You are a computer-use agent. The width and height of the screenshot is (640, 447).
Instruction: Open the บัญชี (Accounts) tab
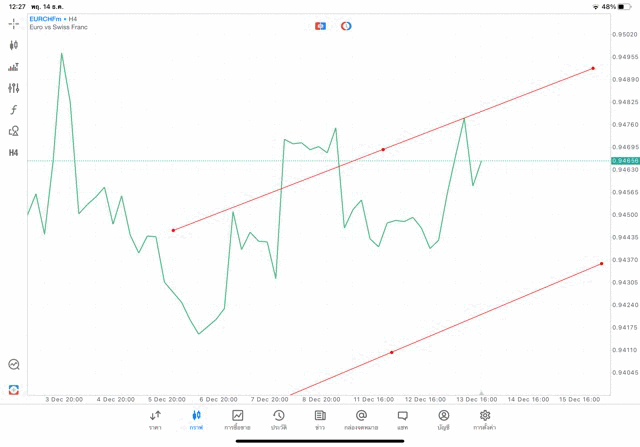[x=443, y=420]
